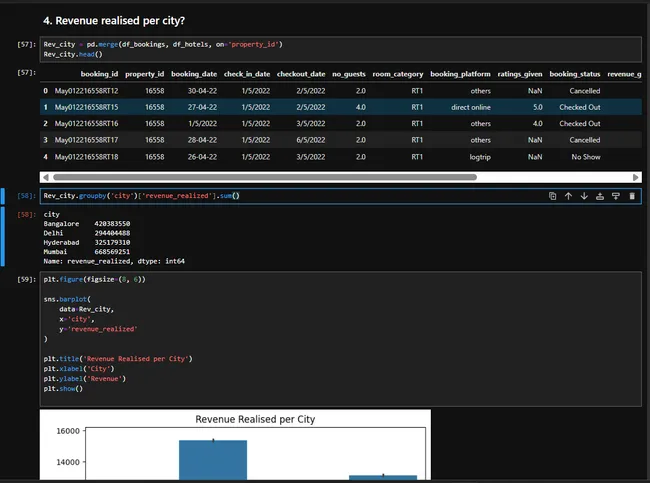The height and width of the screenshot is (483, 650).
Task: Click the dataframe horizontal scrollbar thumb
Action: tap(265, 177)
